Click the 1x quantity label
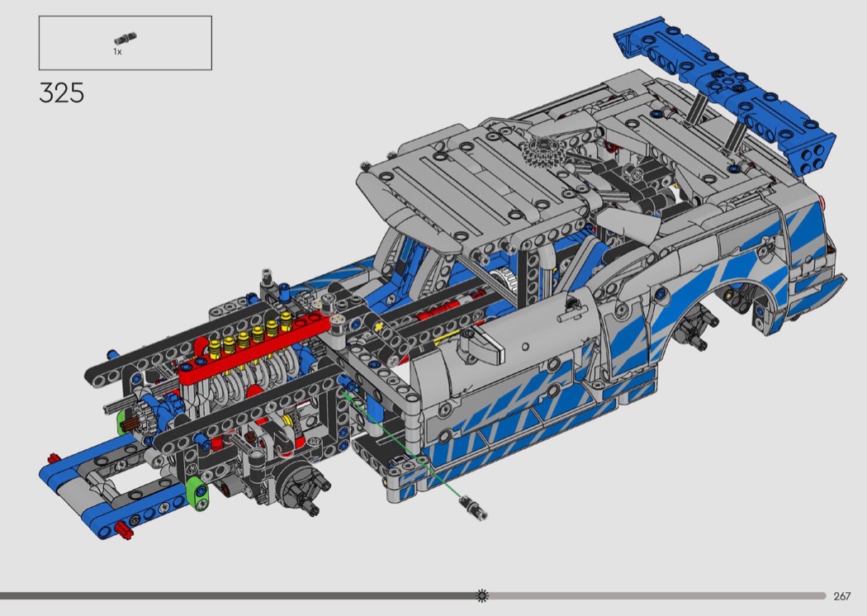This screenshot has width=867, height=616. pyautogui.click(x=118, y=51)
